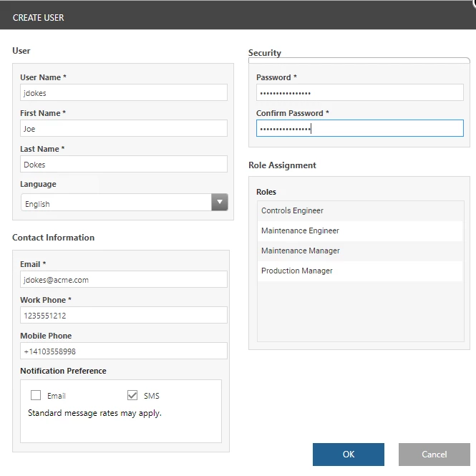Uncheck the SMS notification checkbox

132,395
